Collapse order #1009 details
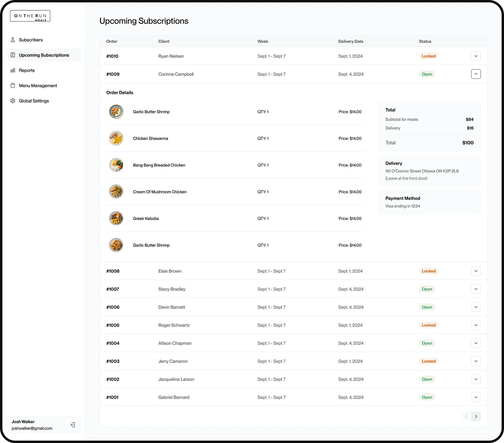Viewport: 504px width, 443px height. tap(476, 74)
